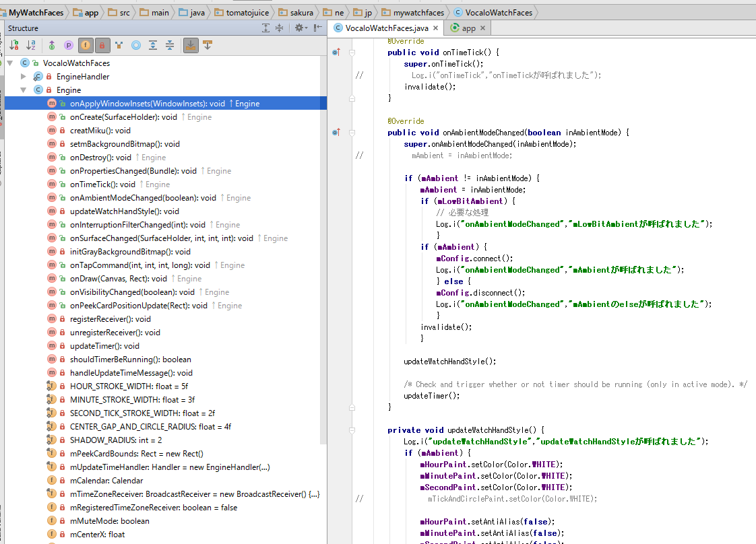
Task: Toggle the Autoscroll to Source button
Action: click(191, 45)
